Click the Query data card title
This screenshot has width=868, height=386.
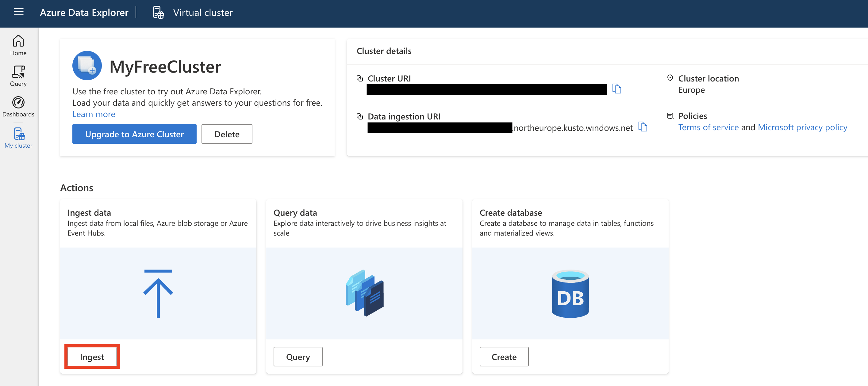click(295, 213)
